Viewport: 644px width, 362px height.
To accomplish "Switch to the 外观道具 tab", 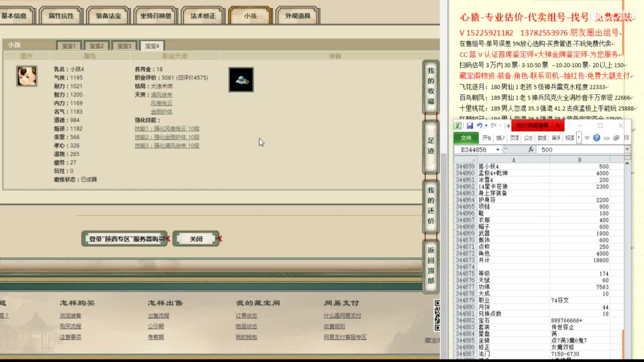I will (x=297, y=15).
